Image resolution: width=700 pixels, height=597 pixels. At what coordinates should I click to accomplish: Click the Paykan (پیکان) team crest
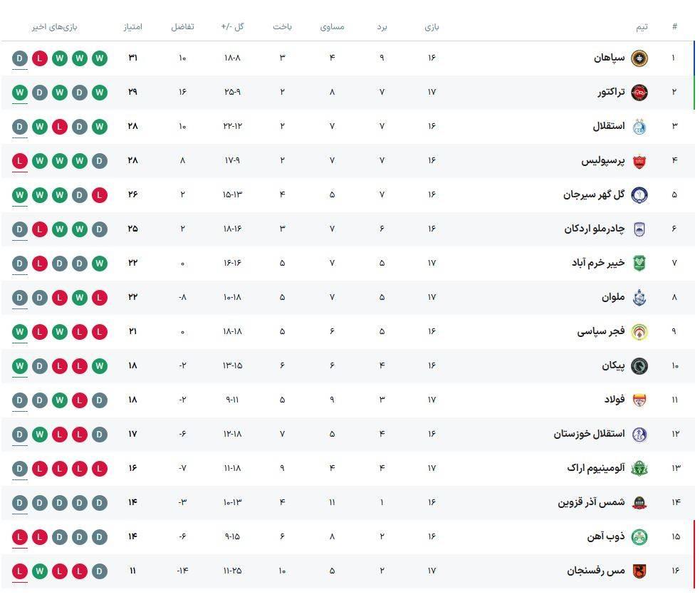639,365
